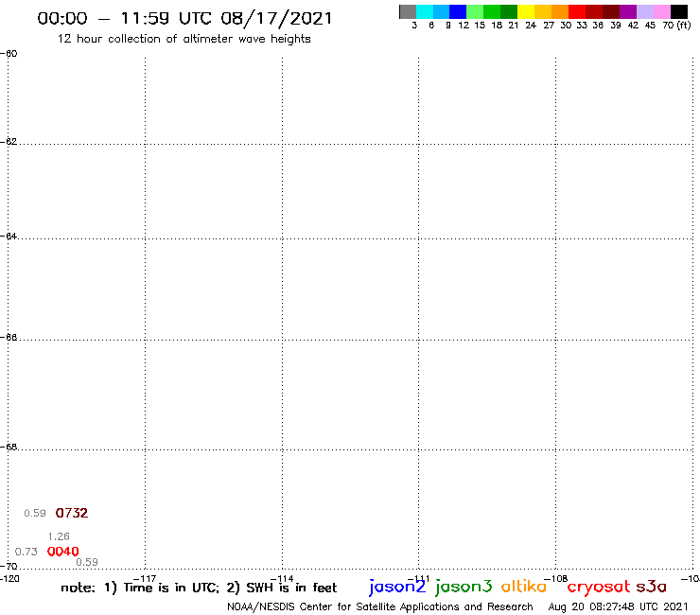The image size is (700, 615).
Task: Click the pink swatch in the legend
Action: [662, 11]
